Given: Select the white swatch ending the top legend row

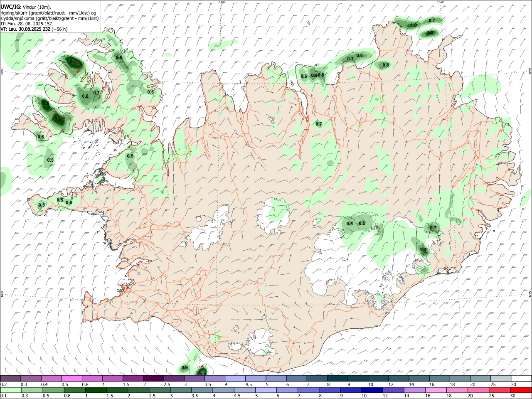Looking at the screenshot, I should tap(521, 378).
